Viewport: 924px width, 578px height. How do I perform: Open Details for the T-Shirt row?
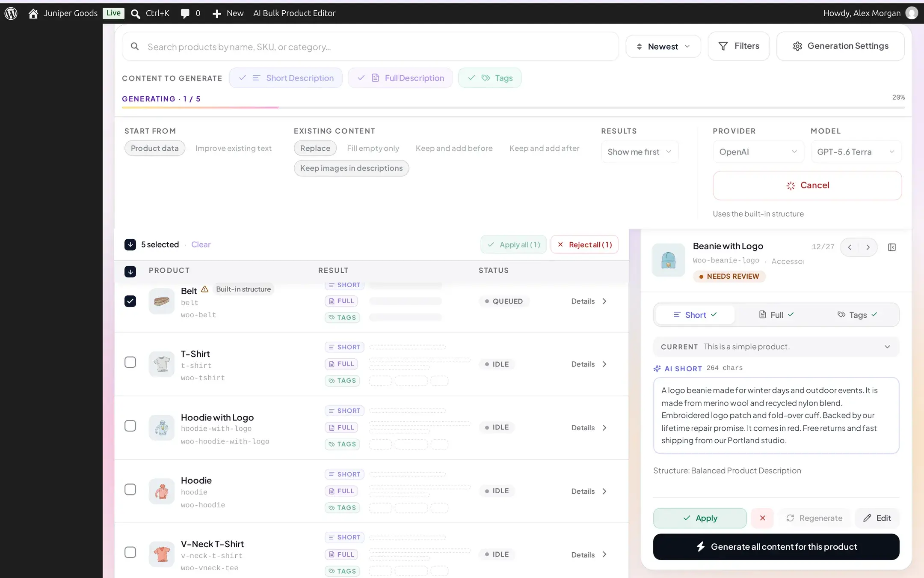(589, 364)
